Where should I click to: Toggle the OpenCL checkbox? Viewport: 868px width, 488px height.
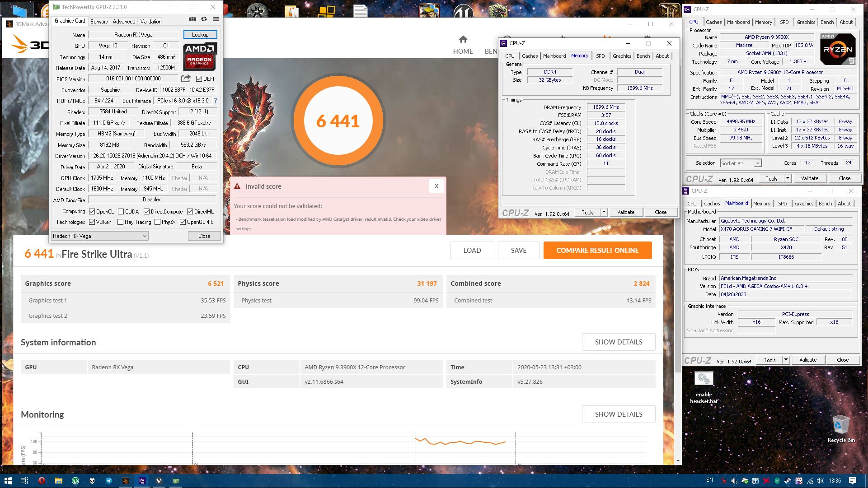tap(92, 211)
